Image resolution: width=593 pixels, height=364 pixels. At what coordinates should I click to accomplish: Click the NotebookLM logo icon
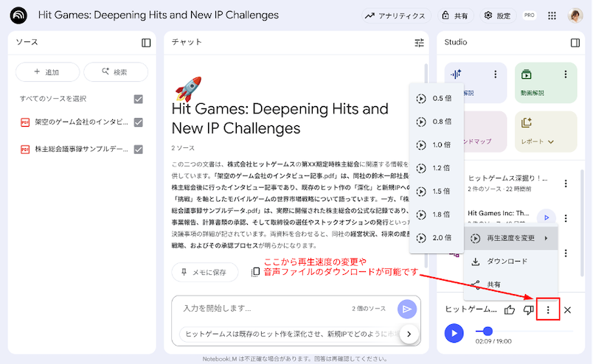(x=18, y=15)
